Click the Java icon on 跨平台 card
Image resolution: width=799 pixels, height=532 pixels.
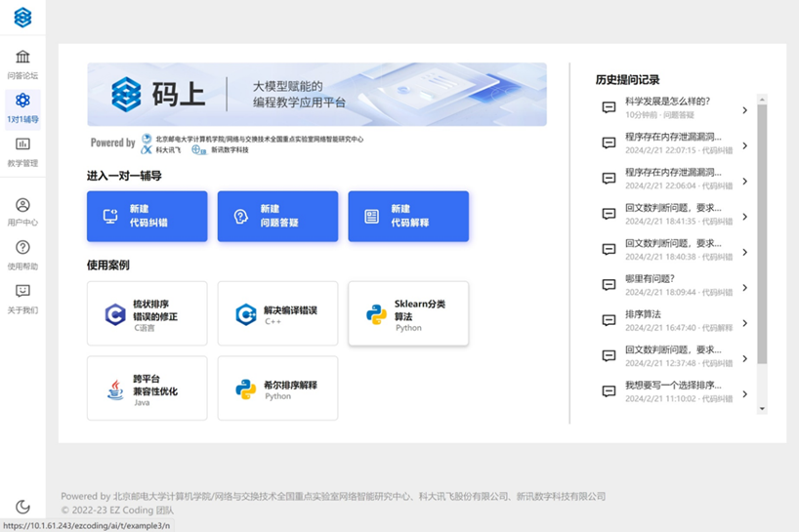coord(115,389)
